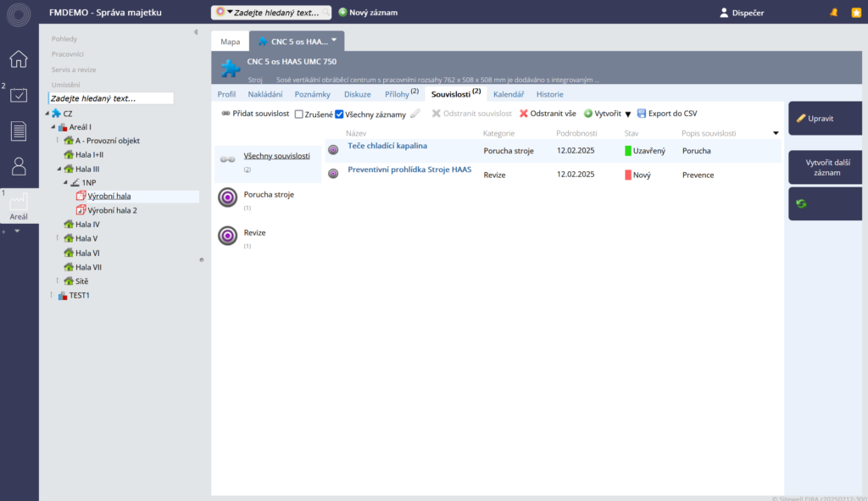This screenshot has height=501, width=868.
Task: Select the Areál factory sidebar icon
Action: click(x=19, y=205)
